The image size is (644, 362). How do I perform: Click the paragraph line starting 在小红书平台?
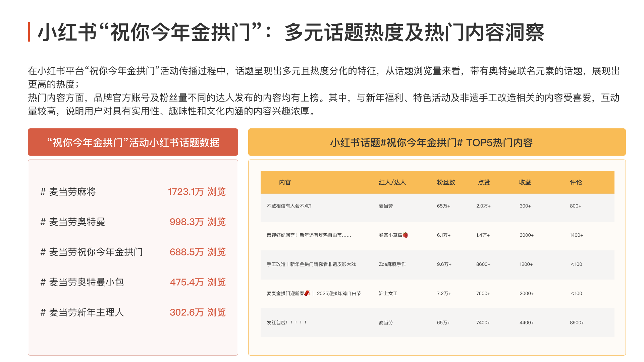pyautogui.click(x=324, y=71)
